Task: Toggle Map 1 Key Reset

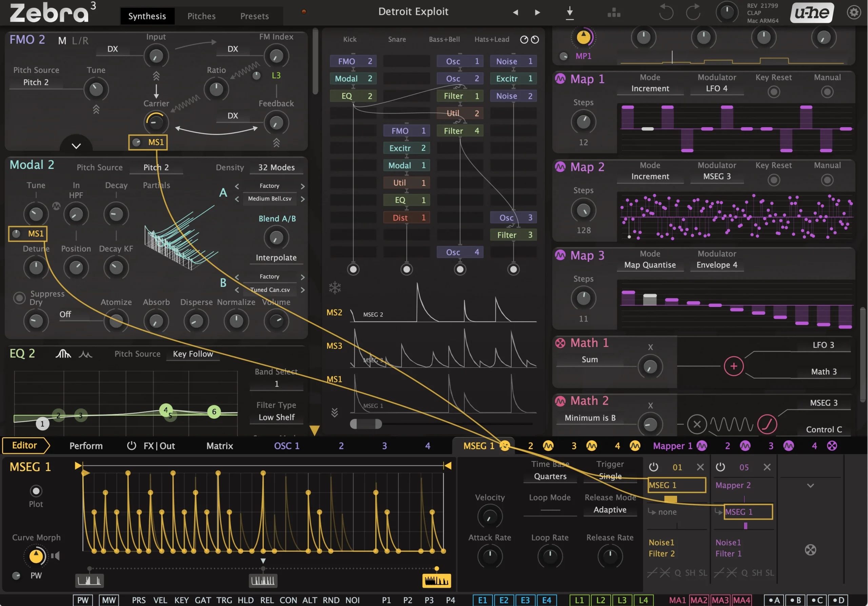Action: pyautogui.click(x=774, y=92)
